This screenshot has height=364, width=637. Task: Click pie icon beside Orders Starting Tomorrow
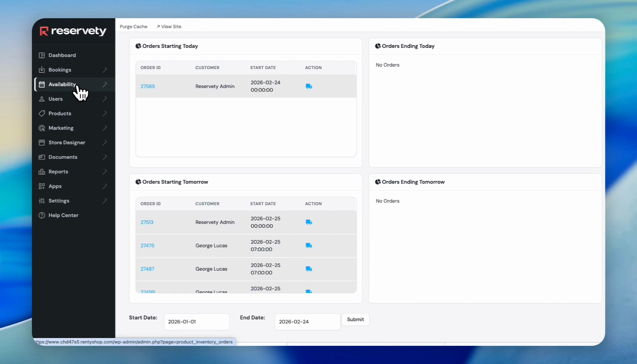point(138,182)
